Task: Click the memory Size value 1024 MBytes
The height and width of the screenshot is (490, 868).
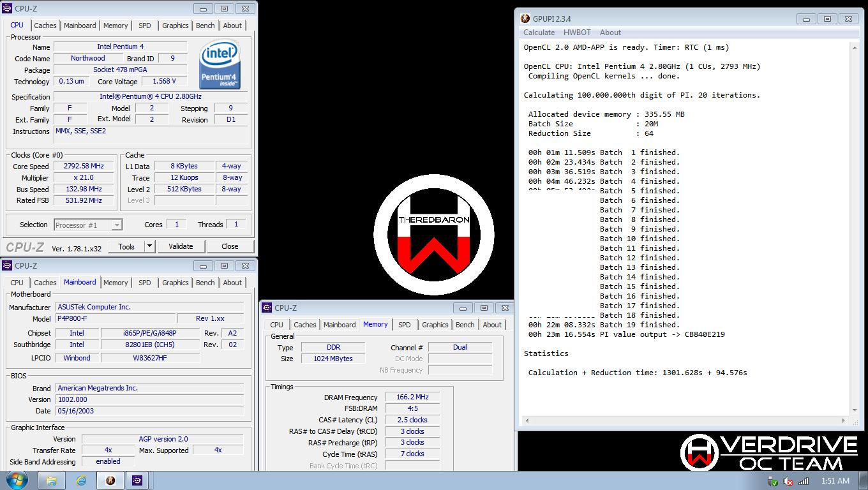Action: pos(333,359)
